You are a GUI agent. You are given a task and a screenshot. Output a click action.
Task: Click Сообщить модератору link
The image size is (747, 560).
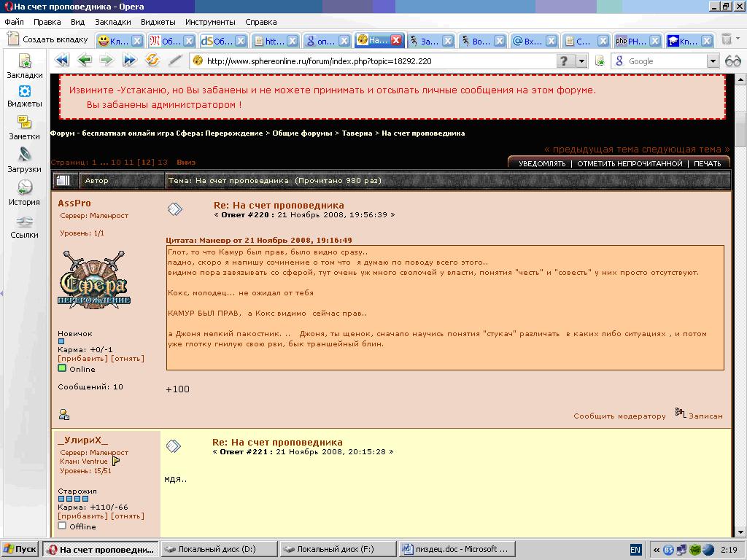coord(619,416)
